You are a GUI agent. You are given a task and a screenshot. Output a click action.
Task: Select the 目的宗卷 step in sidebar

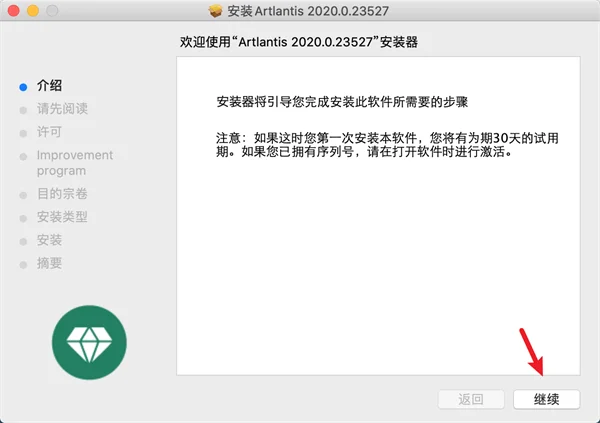point(62,194)
